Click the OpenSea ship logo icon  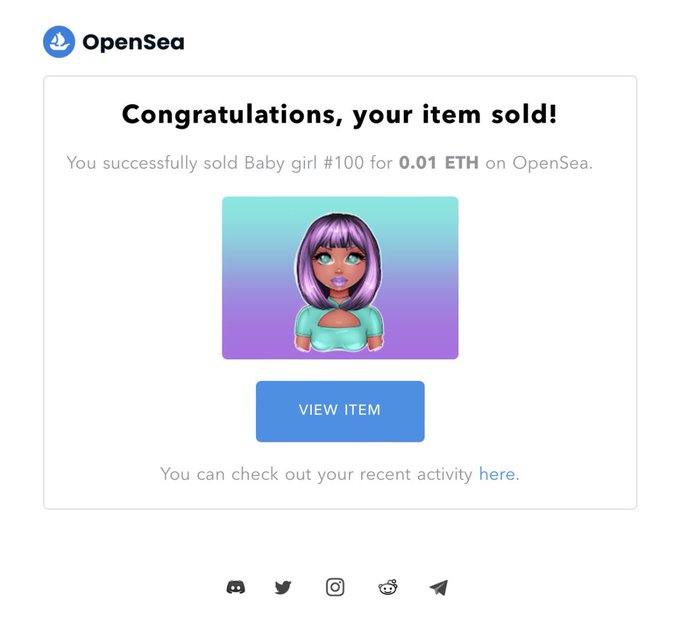pyautogui.click(x=59, y=42)
